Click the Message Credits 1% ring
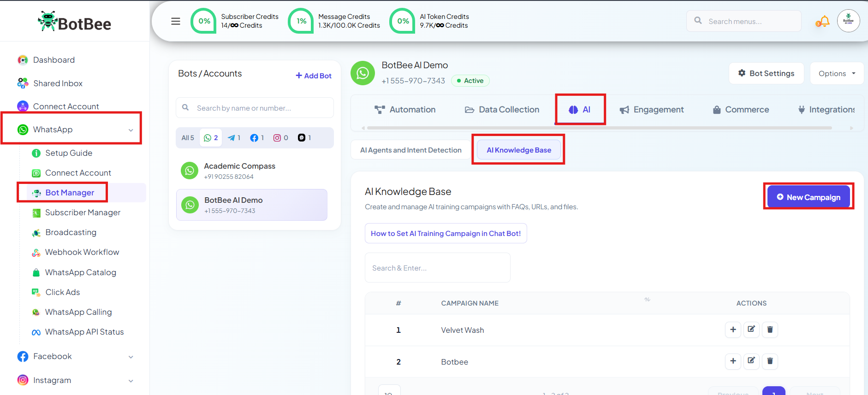Viewport: 868px width, 395px height. (x=301, y=21)
